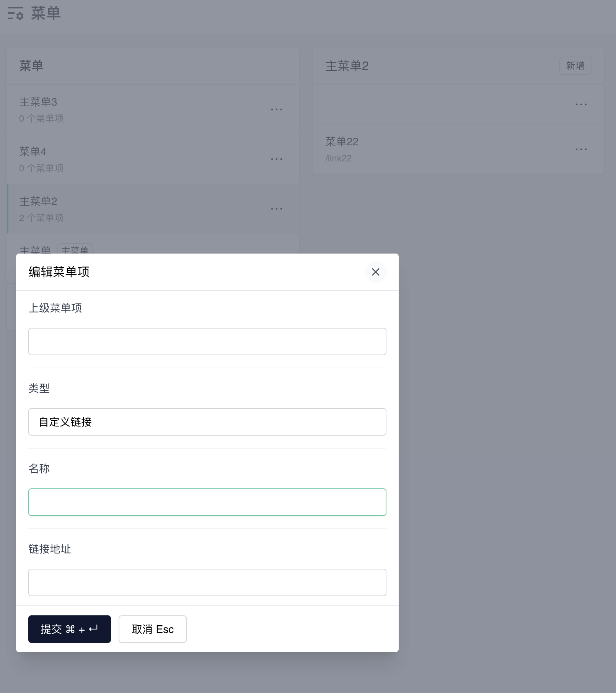
Task: Select 主菜单2 in the menu list
Action: pos(153,209)
